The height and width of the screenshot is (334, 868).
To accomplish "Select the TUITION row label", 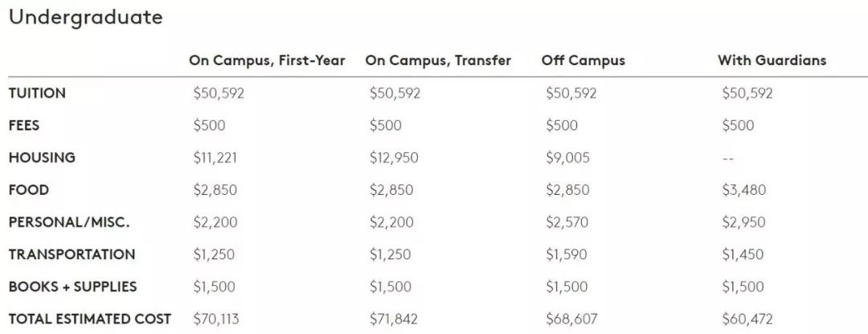I will [x=37, y=93].
